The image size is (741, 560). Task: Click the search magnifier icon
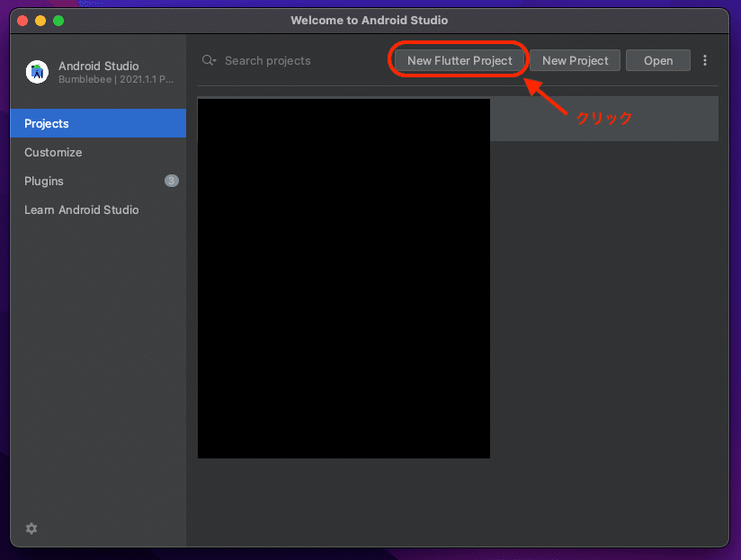209,60
